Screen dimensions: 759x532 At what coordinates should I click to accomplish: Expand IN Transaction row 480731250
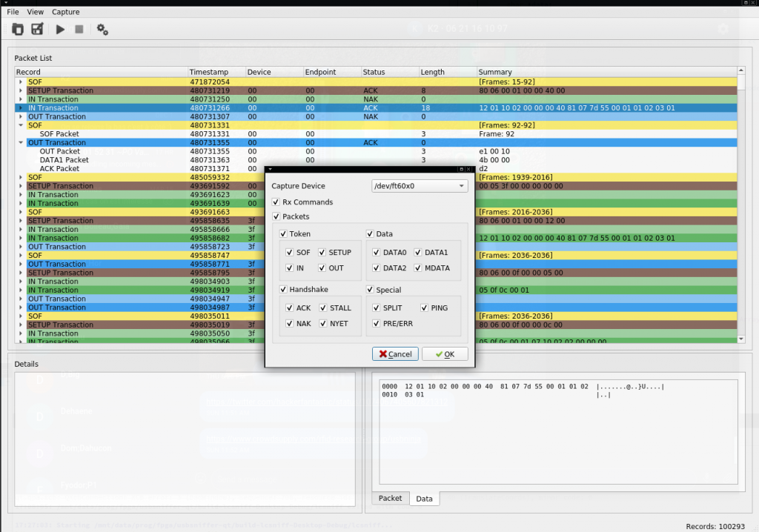click(21, 99)
